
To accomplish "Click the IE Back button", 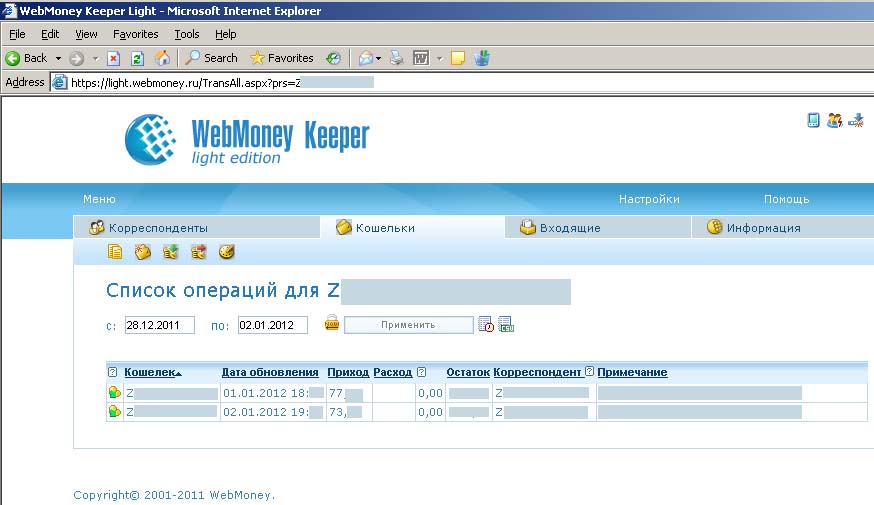I will point(27,58).
